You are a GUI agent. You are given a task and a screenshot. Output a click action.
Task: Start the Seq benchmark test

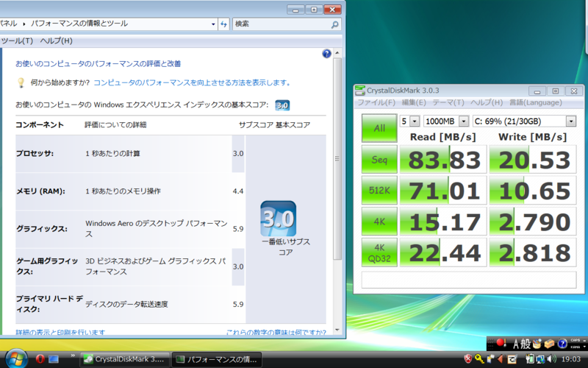379,160
